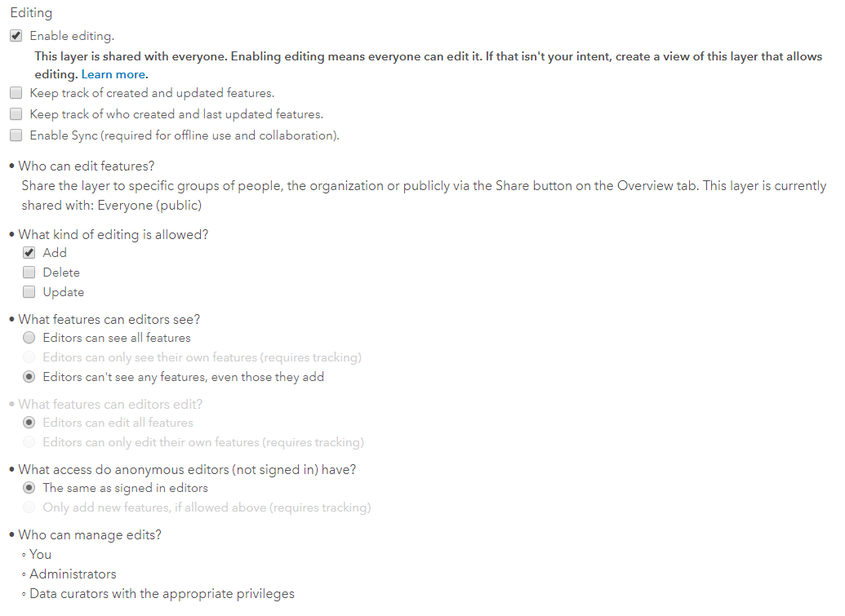Screen dimensions: 845x616
Task: Select Editors can see all features
Action: click(29, 338)
